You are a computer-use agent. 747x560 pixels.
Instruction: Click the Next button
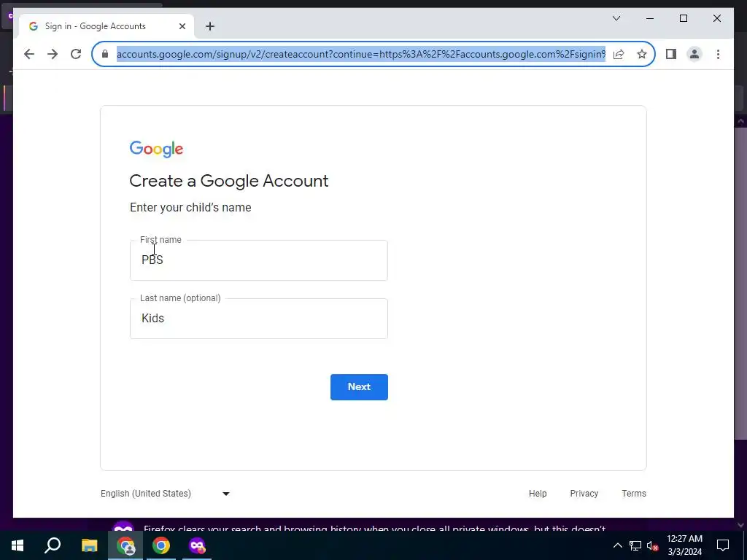tap(359, 386)
